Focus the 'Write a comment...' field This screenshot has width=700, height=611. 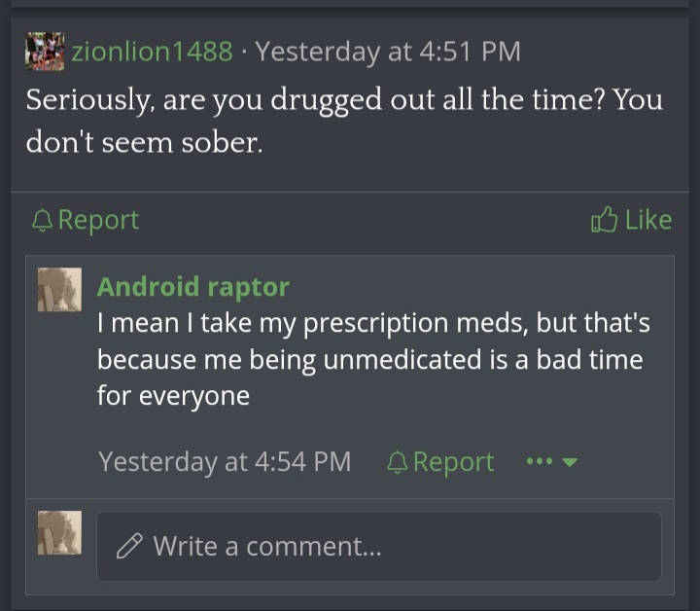point(379,546)
